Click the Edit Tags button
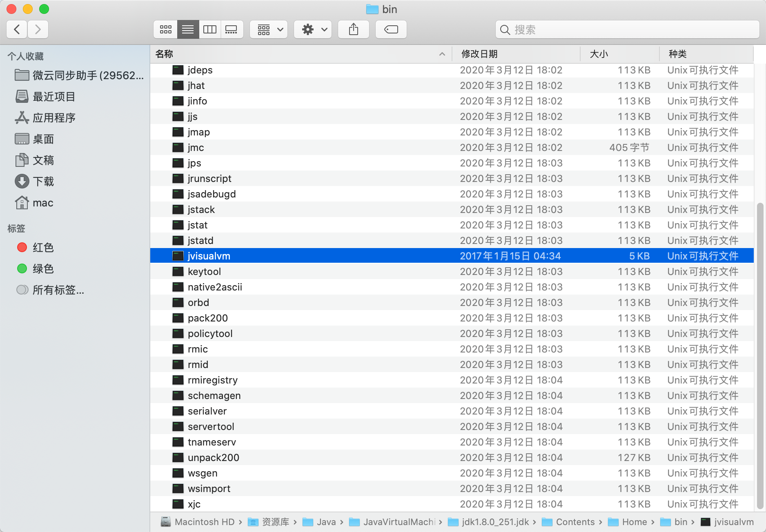Viewport: 766px width, 532px height. pyautogui.click(x=391, y=29)
